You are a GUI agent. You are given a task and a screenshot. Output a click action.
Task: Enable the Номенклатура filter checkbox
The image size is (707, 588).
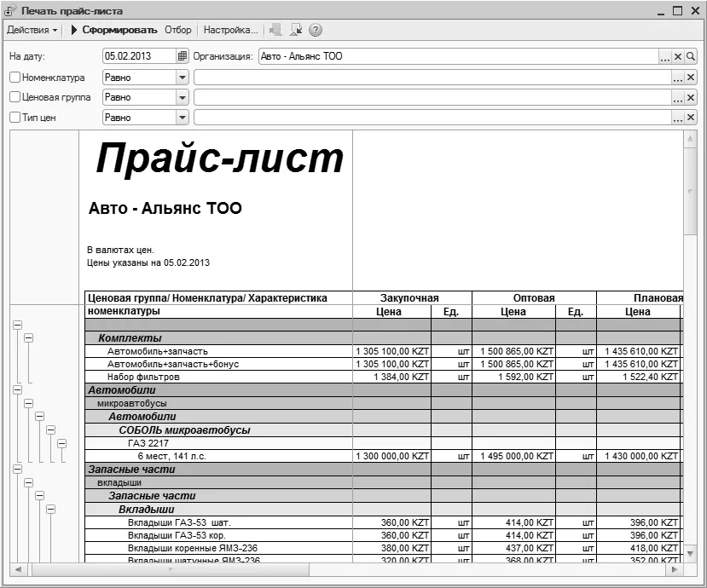point(14,78)
